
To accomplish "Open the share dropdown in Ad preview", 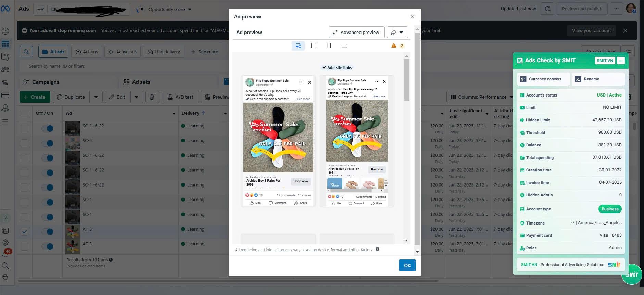I will pos(397,32).
